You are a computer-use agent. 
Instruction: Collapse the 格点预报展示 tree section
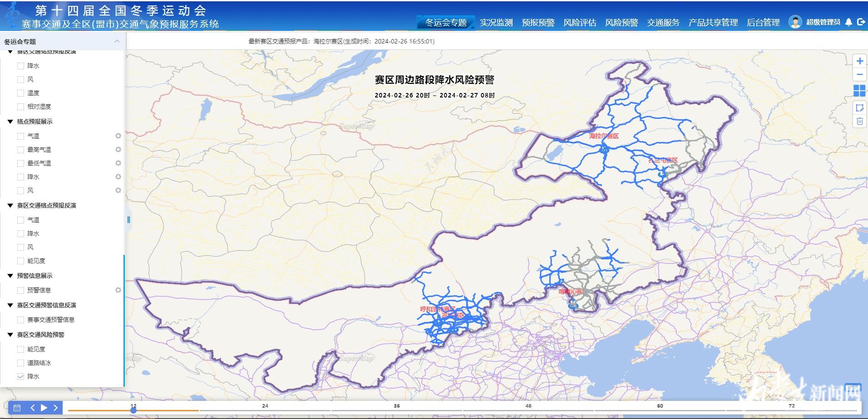click(x=10, y=122)
